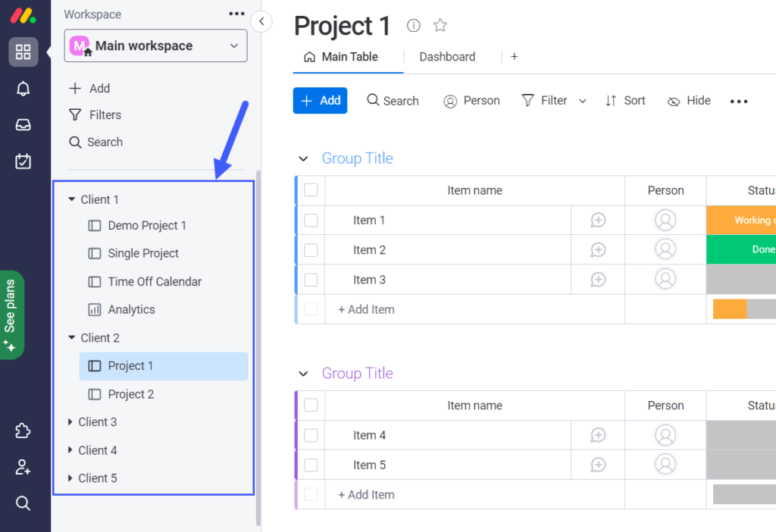Click the sidebar vertical scrollbar
776x532 pixels.
258,348
